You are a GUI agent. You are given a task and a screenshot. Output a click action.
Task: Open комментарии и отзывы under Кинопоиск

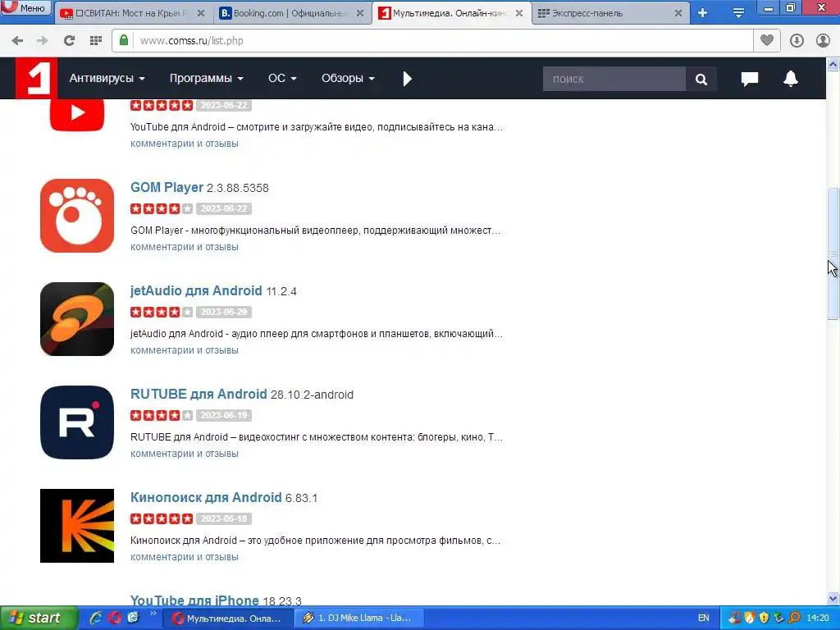pos(185,557)
